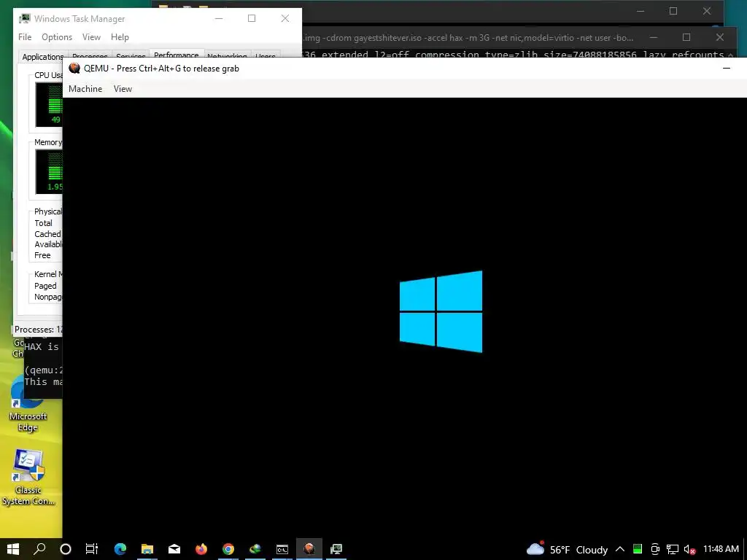Close the qemu command console window
The height and width of the screenshot is (560, 747).
(720, 37)
